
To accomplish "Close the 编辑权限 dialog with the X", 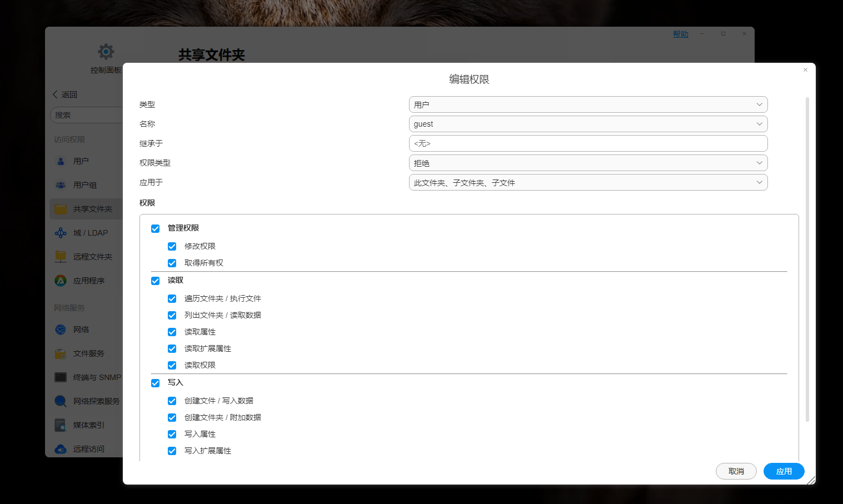I will (x=805, y=70).
